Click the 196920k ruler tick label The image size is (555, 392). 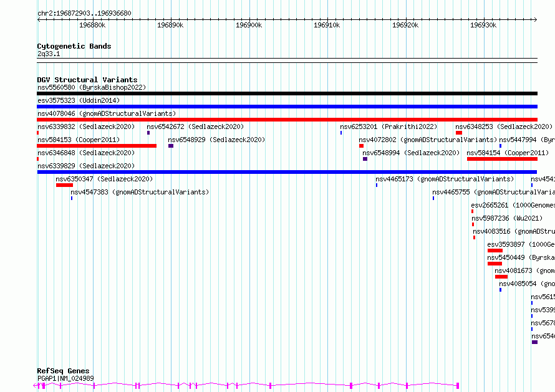click(405, 25)
